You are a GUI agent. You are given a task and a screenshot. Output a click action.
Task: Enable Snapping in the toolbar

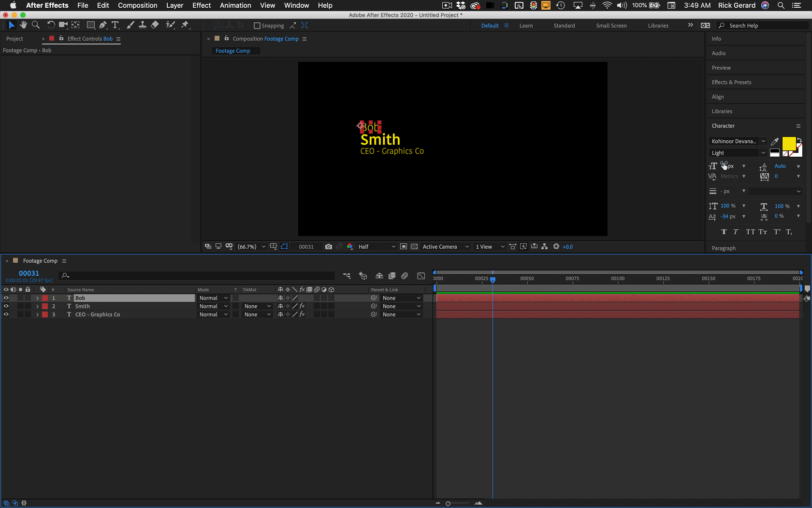point(257,25)
